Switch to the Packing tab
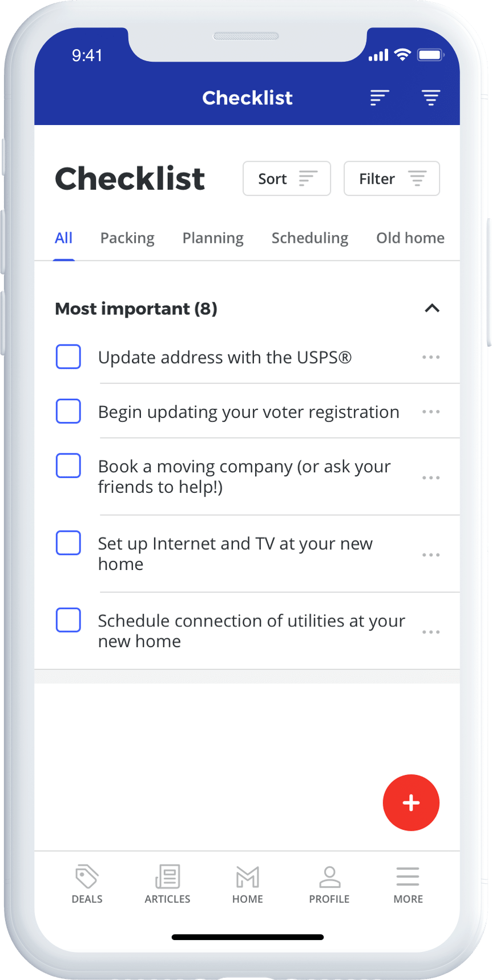Screen dimensions: 492x980 (x=127, y=238)
